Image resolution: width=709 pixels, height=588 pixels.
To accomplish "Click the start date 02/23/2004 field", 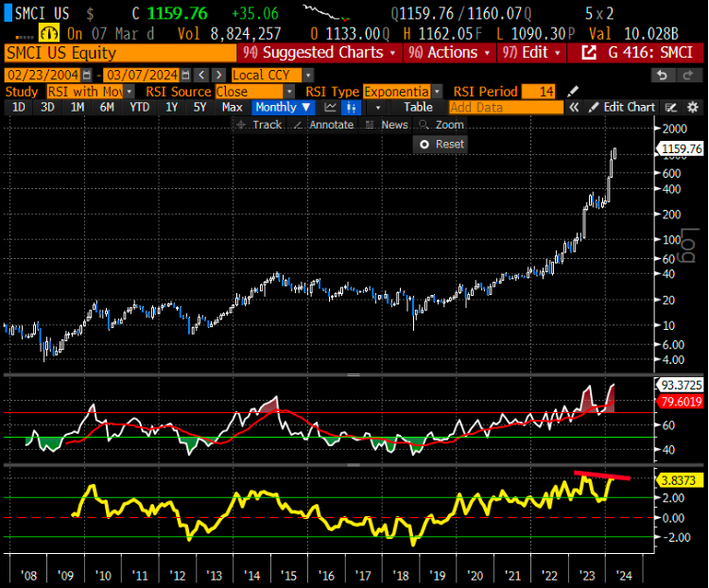I will coord(43,75).
